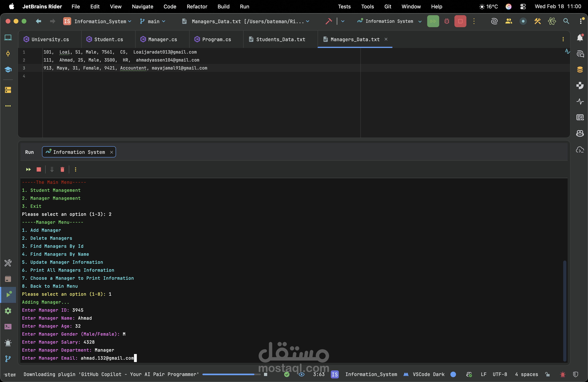Clear console output with trash icon
This screenshot has height=382, width=588.
62,169
